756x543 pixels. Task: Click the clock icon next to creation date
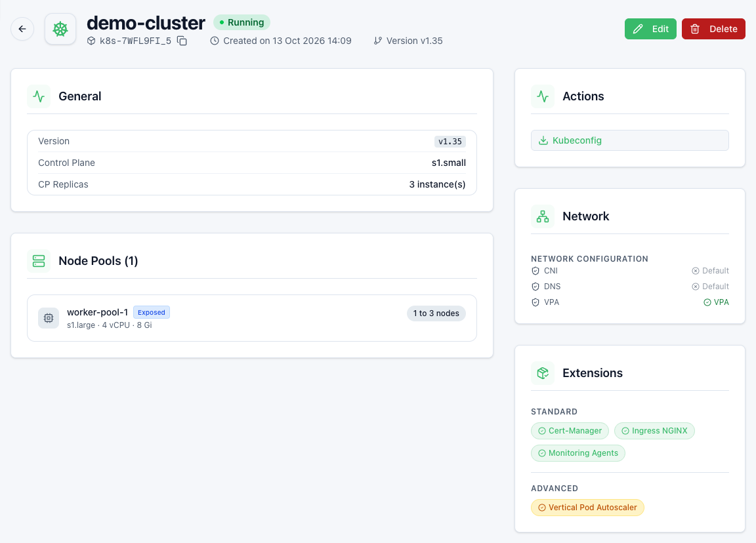pyautogui.click(x=215, y=41)
